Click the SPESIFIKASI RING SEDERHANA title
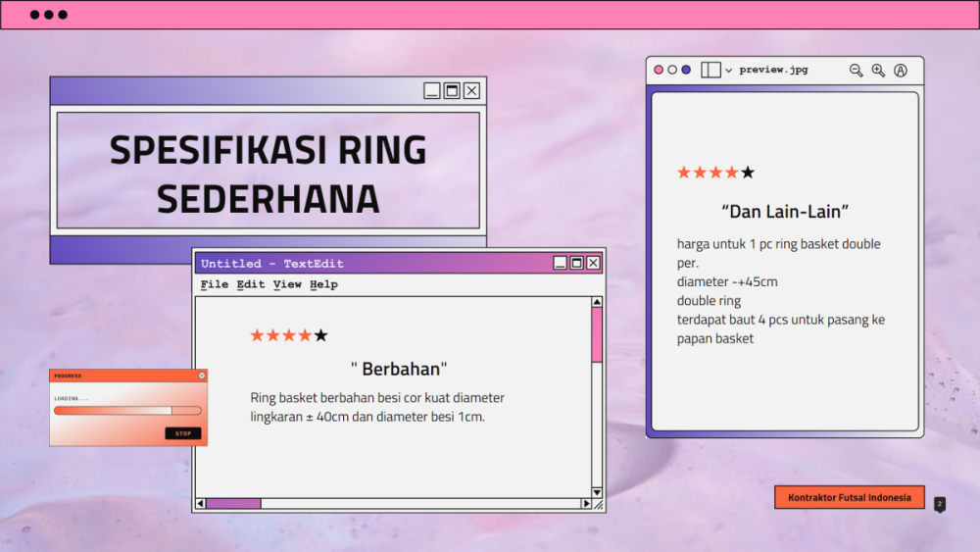The height and width of the screenshot is (552, 980). 269,174
